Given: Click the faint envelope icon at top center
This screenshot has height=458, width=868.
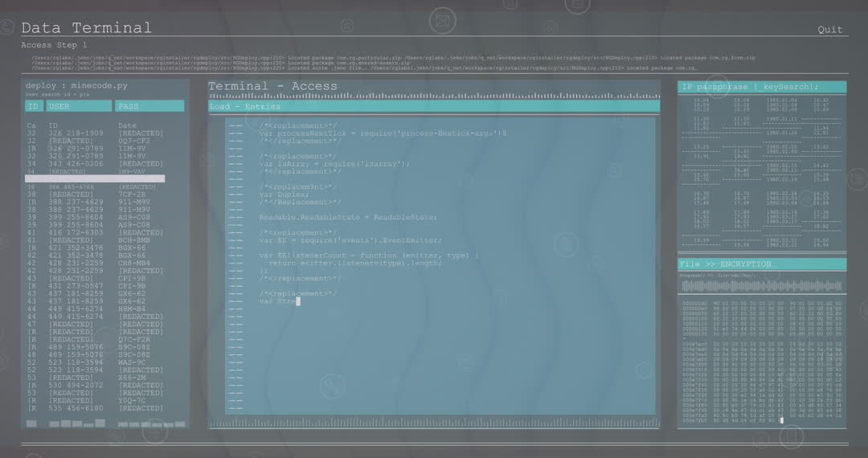Looking at the screenshot, I should click(441, 19).
